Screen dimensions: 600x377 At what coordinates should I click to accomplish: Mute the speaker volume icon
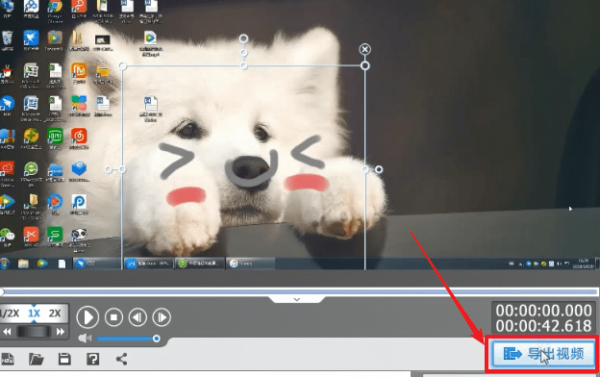(x=85, y=338)
